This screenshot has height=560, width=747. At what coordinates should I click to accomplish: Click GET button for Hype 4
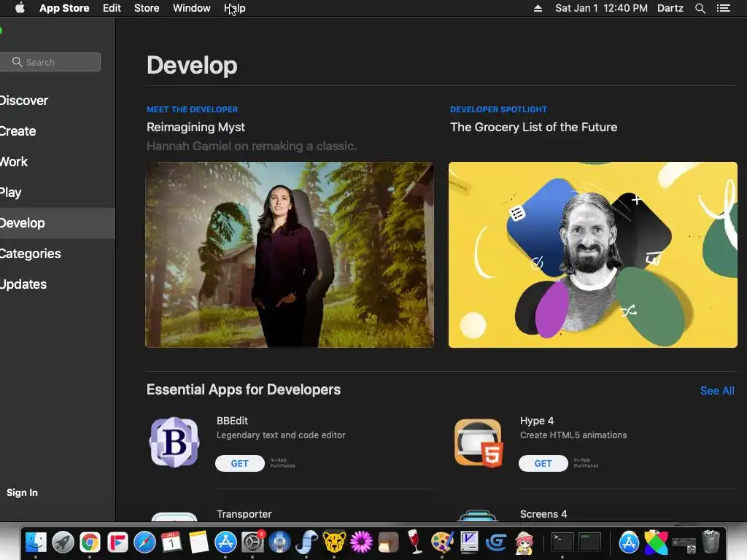pyautogui.click(x=543, y=463)
